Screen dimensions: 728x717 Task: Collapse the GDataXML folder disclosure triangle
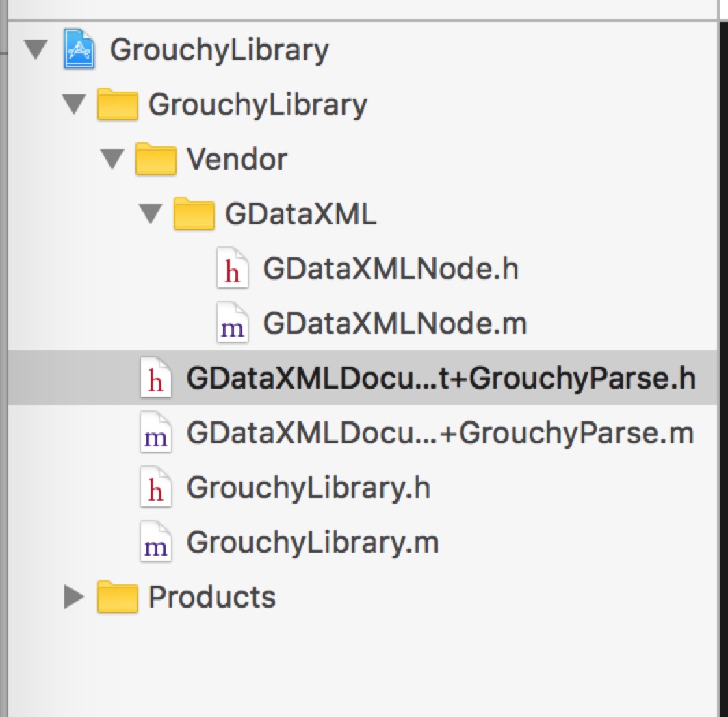[x=150, y=213]
